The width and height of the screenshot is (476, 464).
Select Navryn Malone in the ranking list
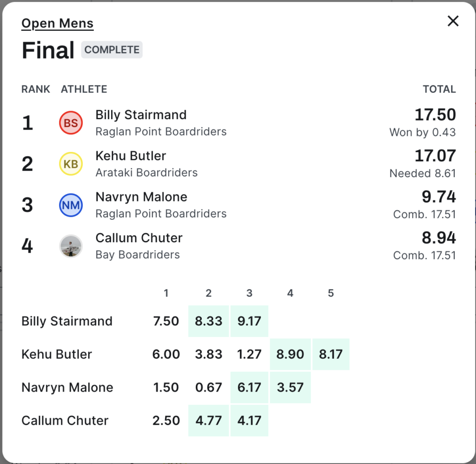coord(141,197)
